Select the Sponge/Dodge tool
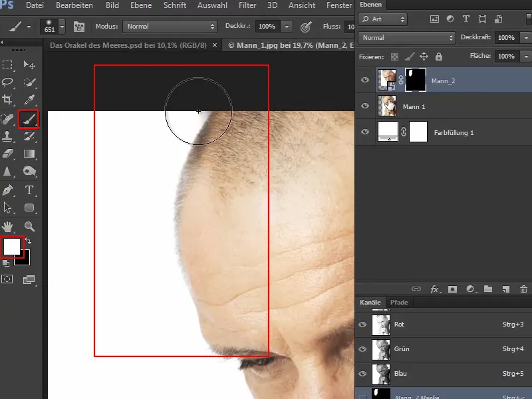Image resolution: width=532 pixels, height=399 pixels. click(29, 171)
